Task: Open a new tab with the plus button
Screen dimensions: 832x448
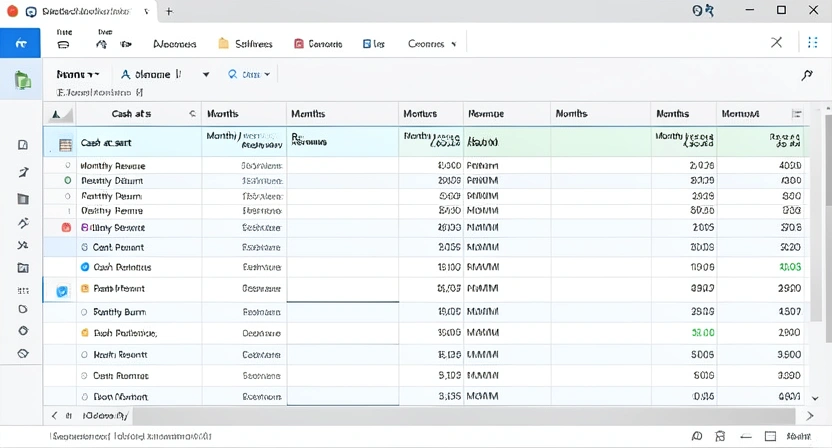Action: (x=169, y=11)
